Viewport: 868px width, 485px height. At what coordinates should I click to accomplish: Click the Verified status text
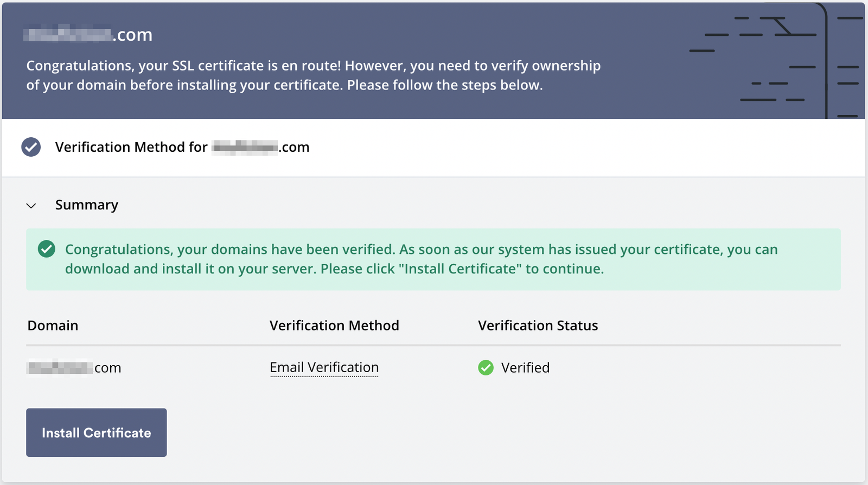click(x=525, y=368)
